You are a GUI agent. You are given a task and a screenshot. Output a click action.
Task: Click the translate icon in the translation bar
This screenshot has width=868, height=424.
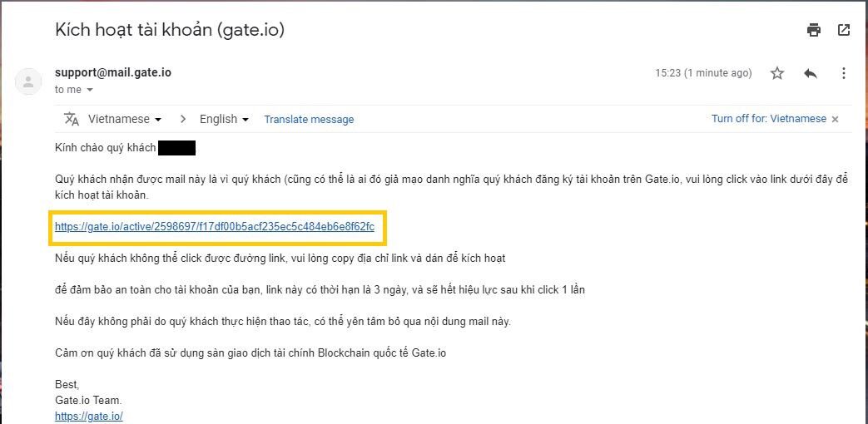coord(72,119)
